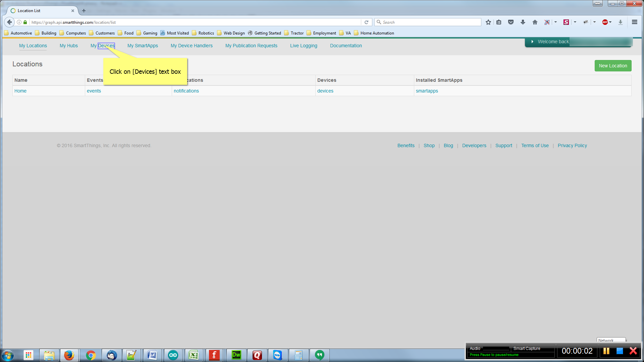Launch Chrome from the taskbar
Image resolution: width=644 pixels, height=362 pixels.
point(91,355)
